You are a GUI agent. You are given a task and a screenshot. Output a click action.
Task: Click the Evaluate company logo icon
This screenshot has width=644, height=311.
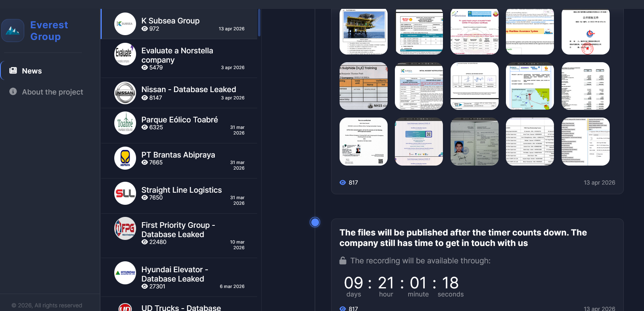pyautogui.click(x=125, y=54)
